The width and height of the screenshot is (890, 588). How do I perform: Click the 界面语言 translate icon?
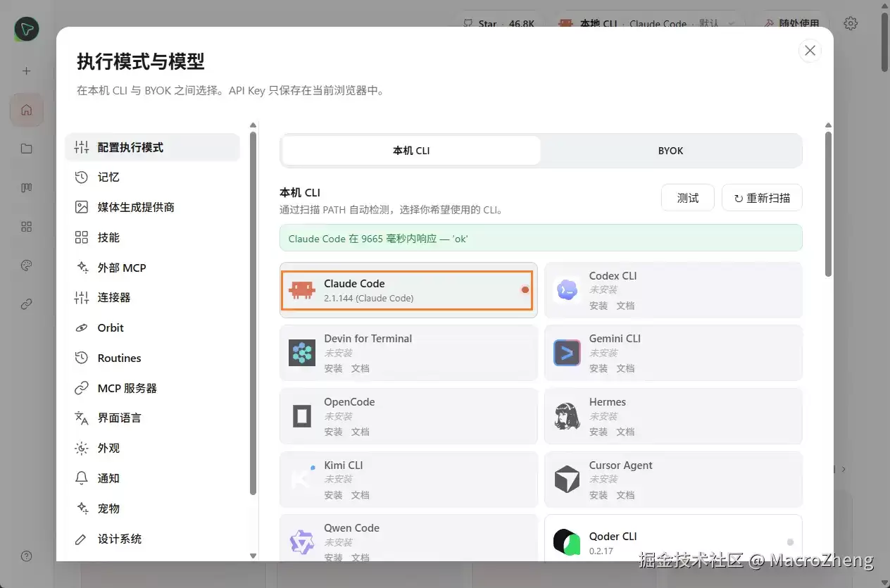point(82,418)
